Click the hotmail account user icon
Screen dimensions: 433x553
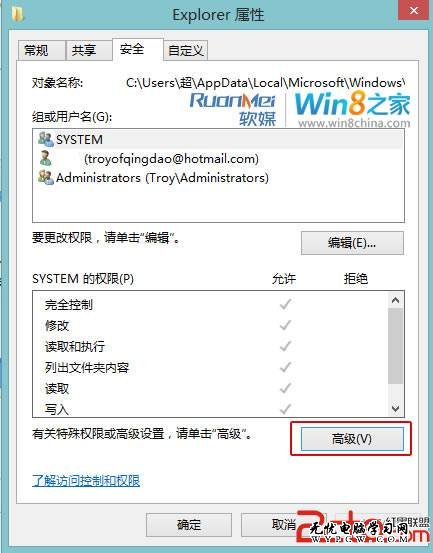coord(45,158)
